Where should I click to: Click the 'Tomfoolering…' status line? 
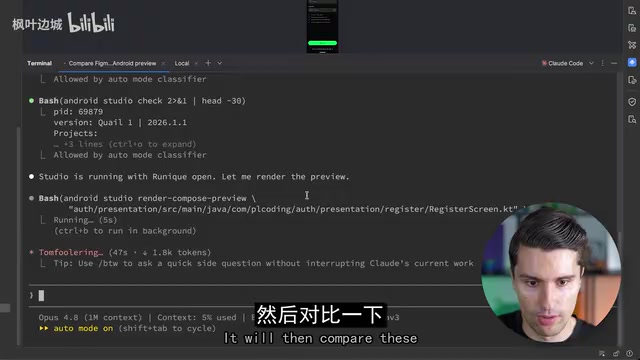(x=124, y=253)
